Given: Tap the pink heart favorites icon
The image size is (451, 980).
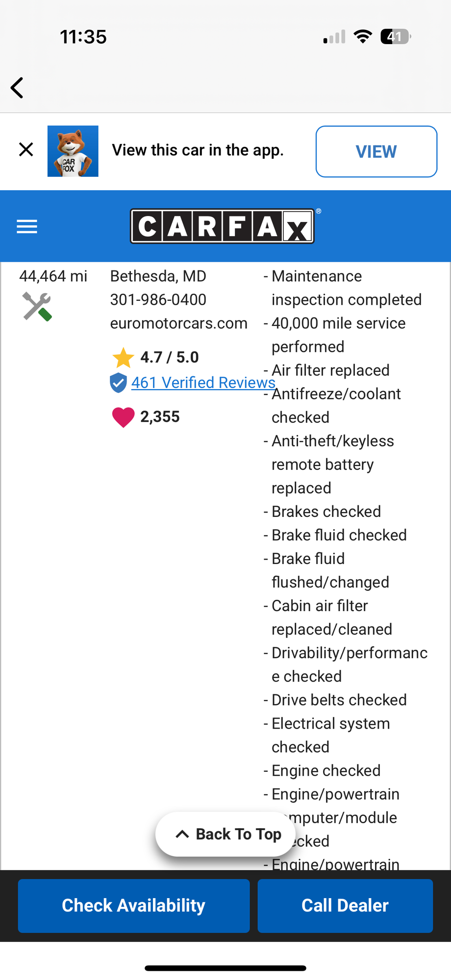Looking at the screenshot, I should (123, 417).
